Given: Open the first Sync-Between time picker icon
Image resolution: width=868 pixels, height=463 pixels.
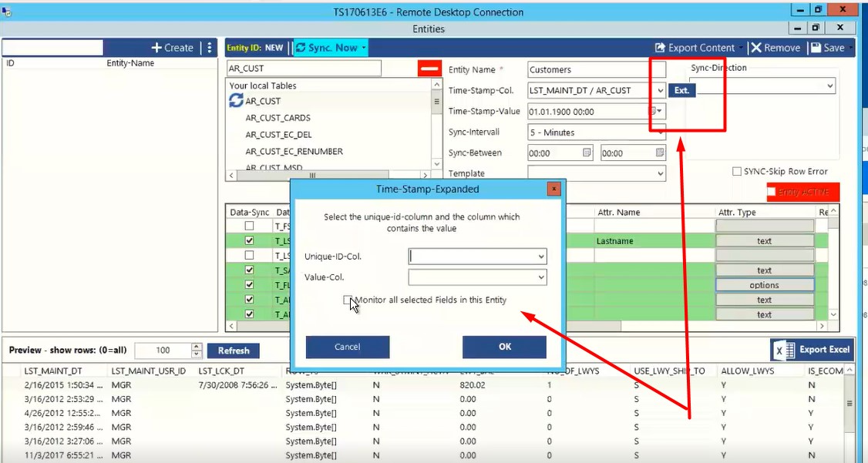Looking at the screenshot, I should tap(587, 153).
